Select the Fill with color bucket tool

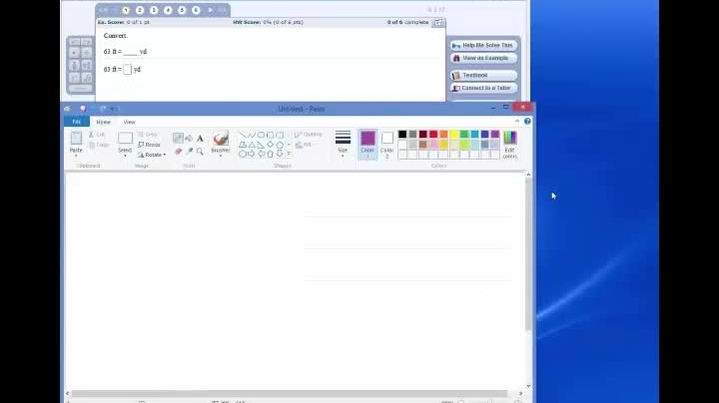[x=189, y=138]
